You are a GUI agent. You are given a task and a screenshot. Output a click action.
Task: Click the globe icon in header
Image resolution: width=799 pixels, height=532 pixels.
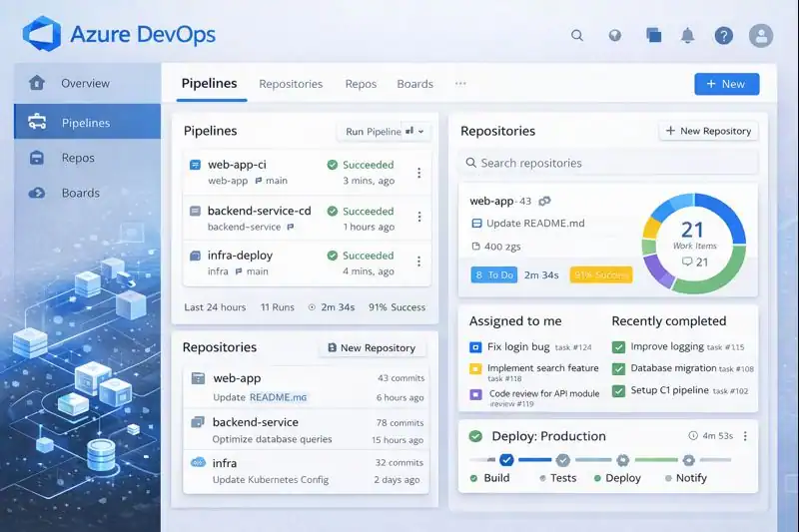(615, 35)
